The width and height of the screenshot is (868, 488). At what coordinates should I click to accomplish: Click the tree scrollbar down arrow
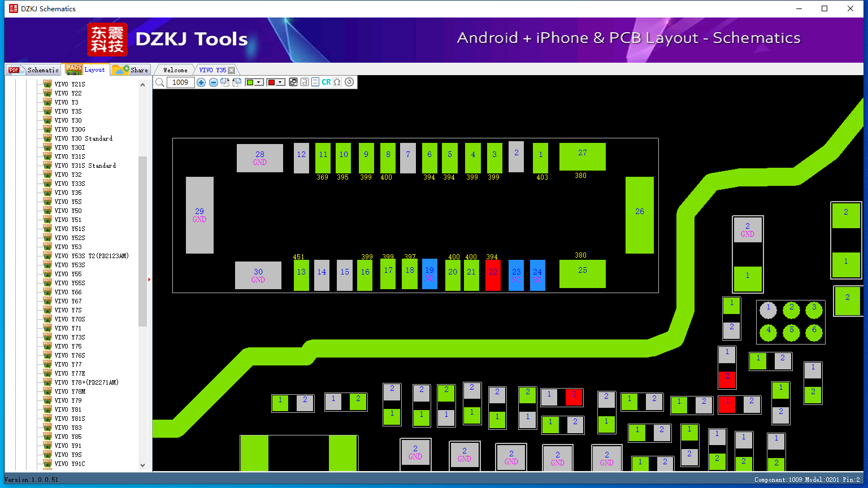tap(142, 465)
